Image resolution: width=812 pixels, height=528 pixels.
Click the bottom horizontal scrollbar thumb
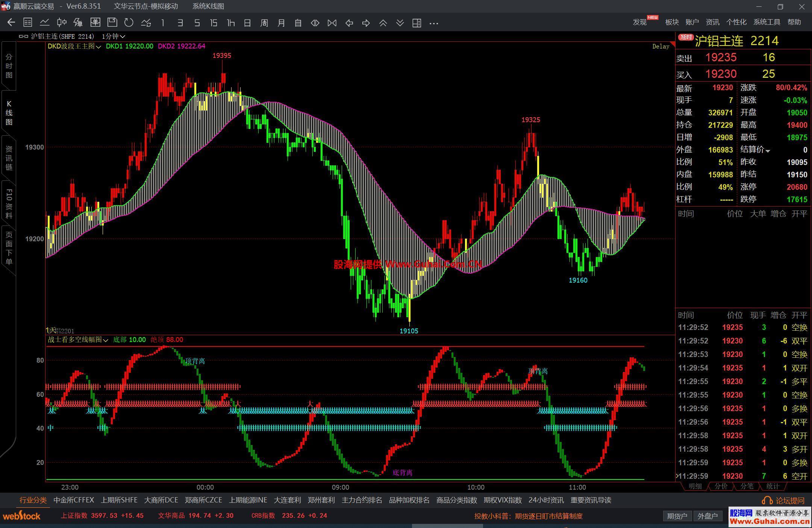[447, 526]
